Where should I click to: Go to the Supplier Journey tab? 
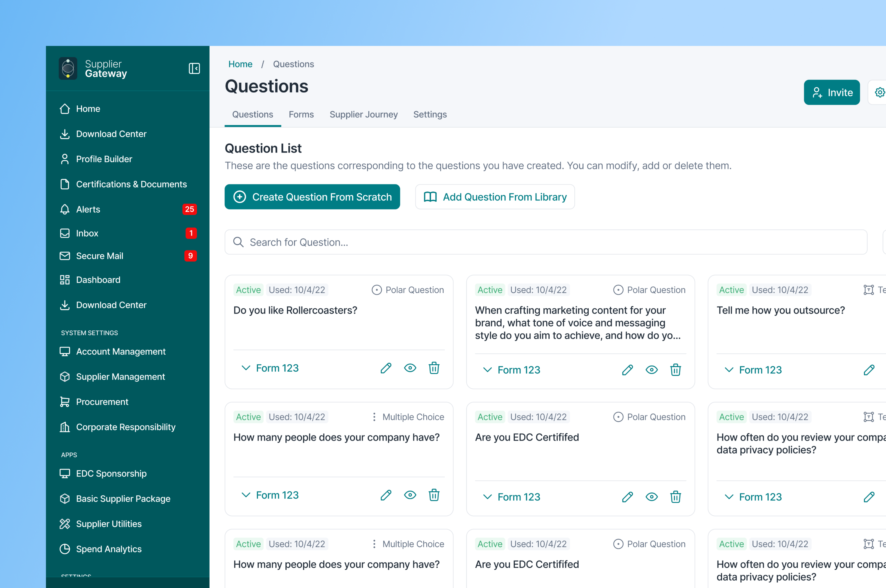coord(363,114)
